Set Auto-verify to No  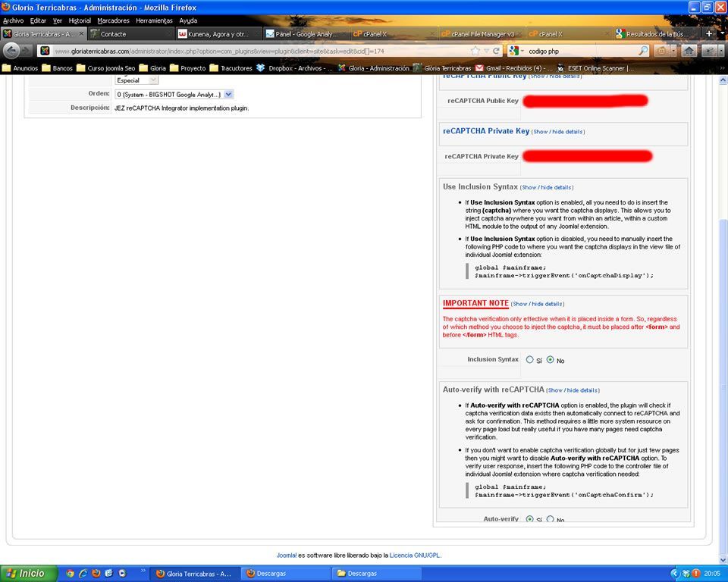pyautogui.click(x=551, y=519)
